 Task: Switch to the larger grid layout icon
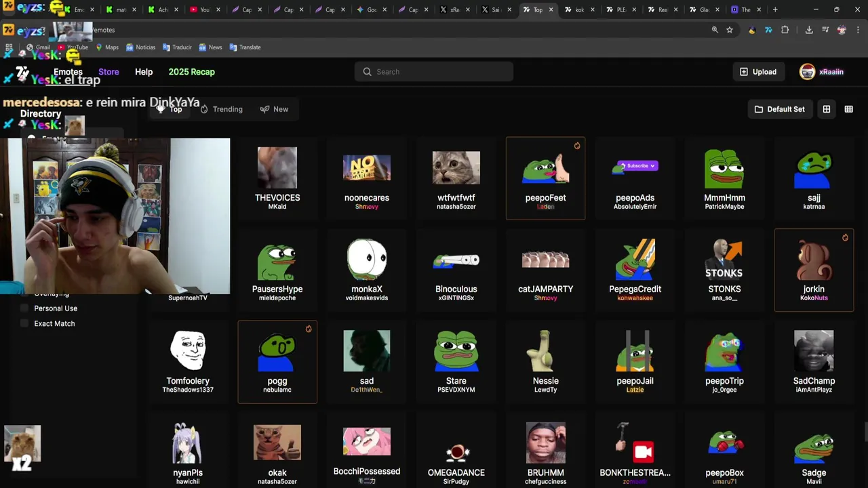[x=827, y=109]
